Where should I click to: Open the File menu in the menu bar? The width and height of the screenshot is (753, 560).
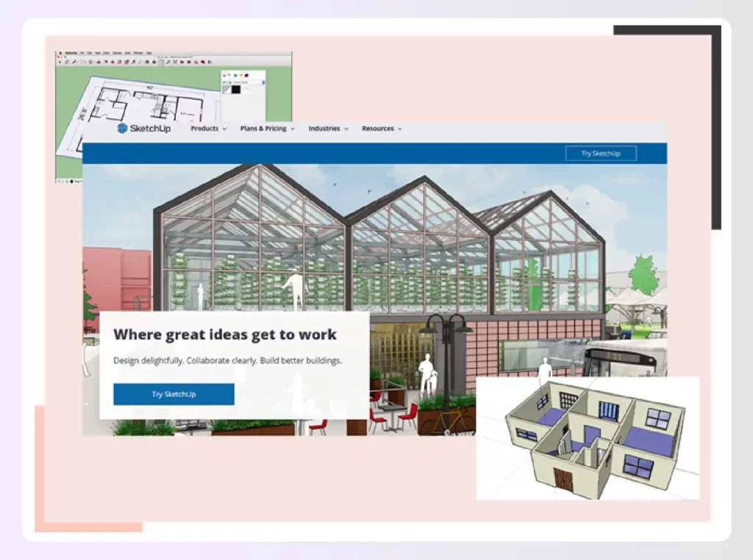click(x=82, y=53)
